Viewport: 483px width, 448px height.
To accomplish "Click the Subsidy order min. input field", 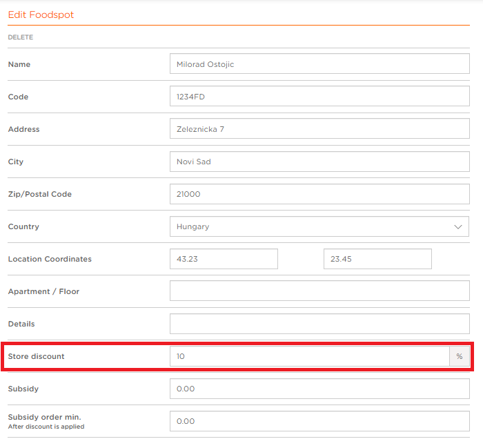I will point(319,421).
